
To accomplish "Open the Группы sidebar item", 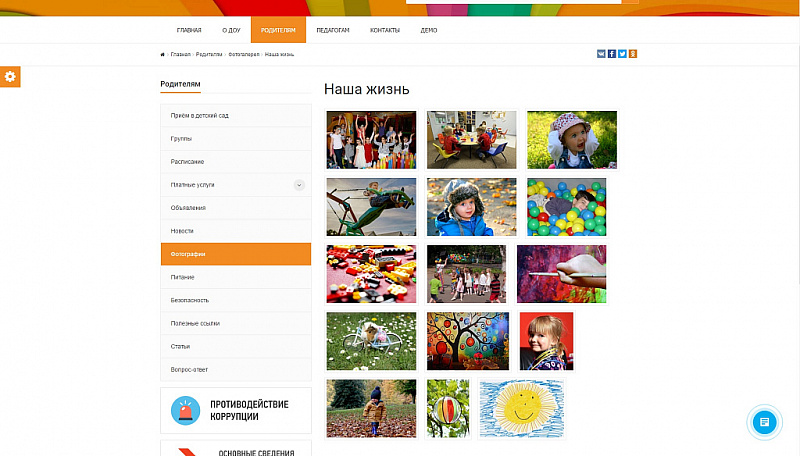I will point(236,138).
